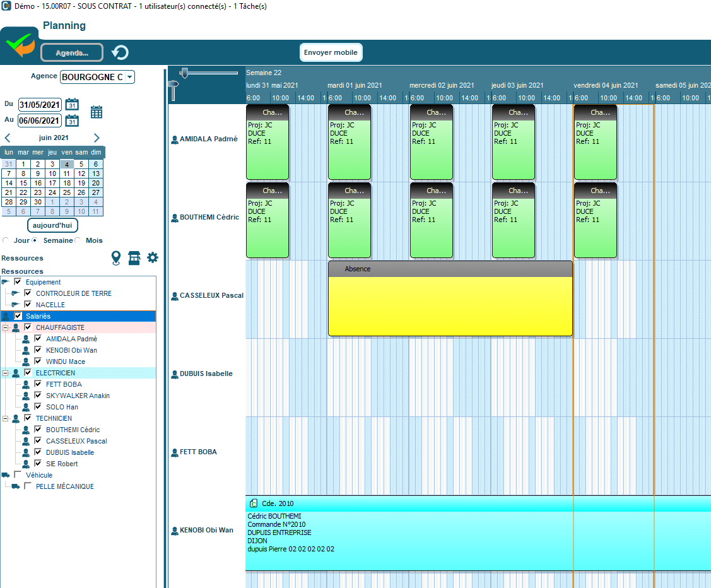Open calendar picker for Au date
Image resolution: width=711 pixels, height=588 pixels.
pos(72,121)
